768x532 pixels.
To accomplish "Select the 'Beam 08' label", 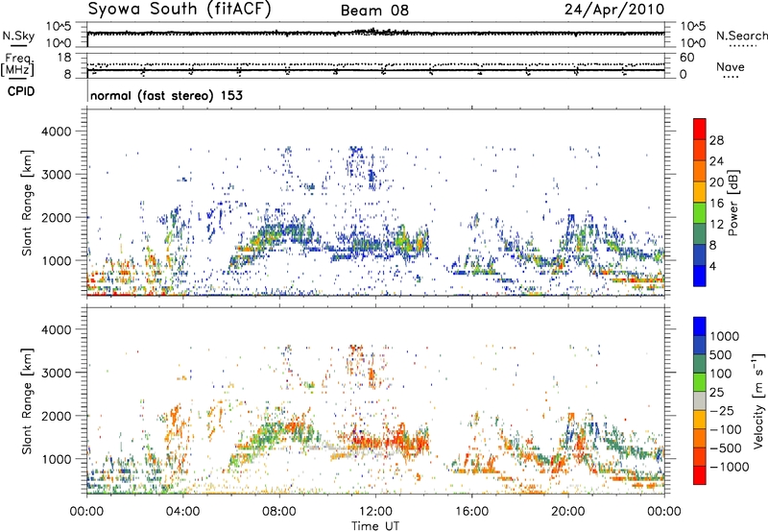I will (x=374, y=11).
